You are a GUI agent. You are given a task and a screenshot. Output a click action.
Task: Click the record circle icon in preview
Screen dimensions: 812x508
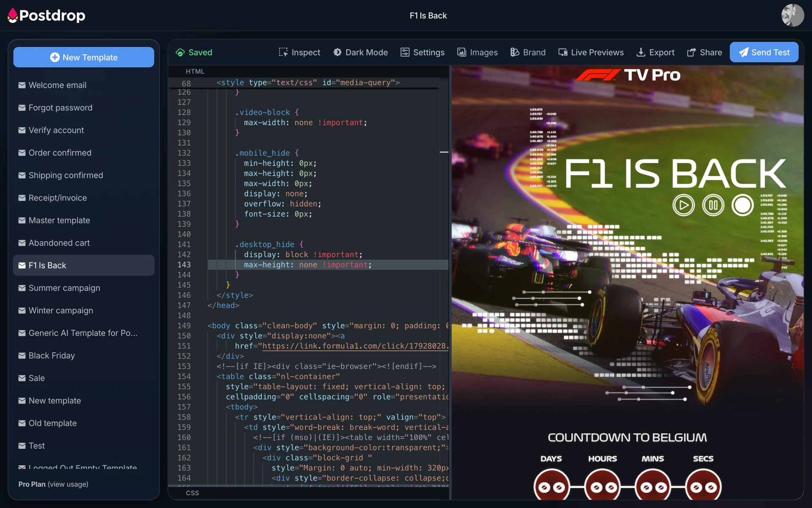click(x=743, y=205)
